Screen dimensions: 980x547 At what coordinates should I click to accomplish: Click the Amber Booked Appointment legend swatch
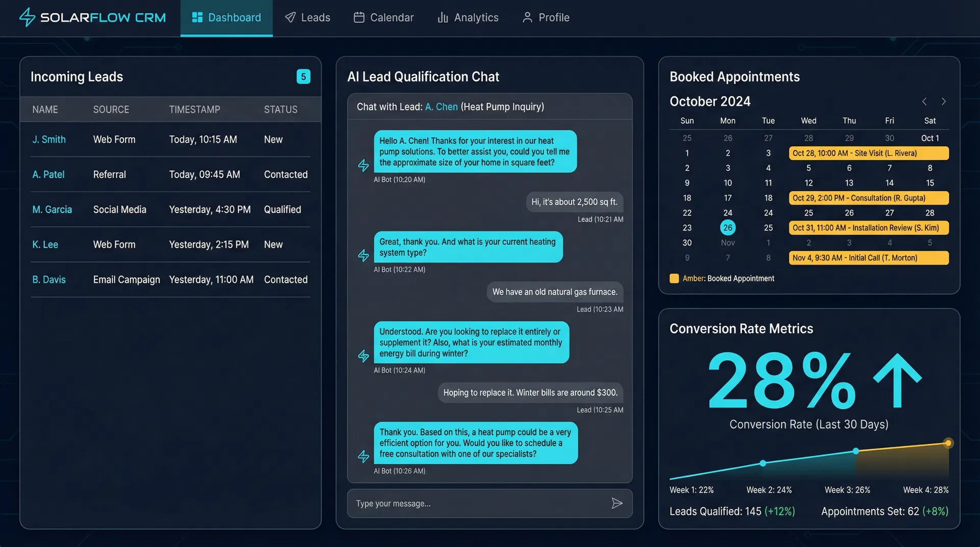tap(673, 279)
